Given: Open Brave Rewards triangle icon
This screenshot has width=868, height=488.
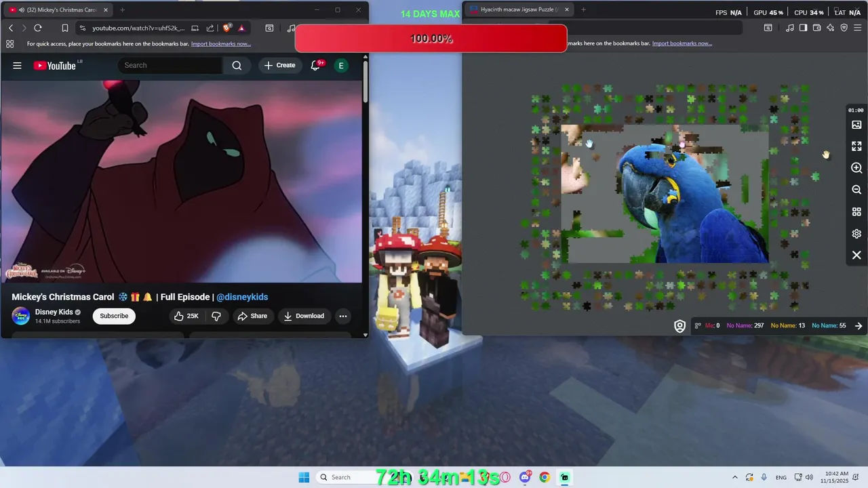Looking at the screenshot, I should pyautogui.click(x=241, y=28).
